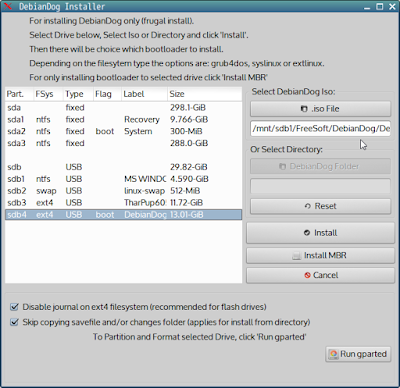Select the sdb2 linux-swap partition row

123,191
